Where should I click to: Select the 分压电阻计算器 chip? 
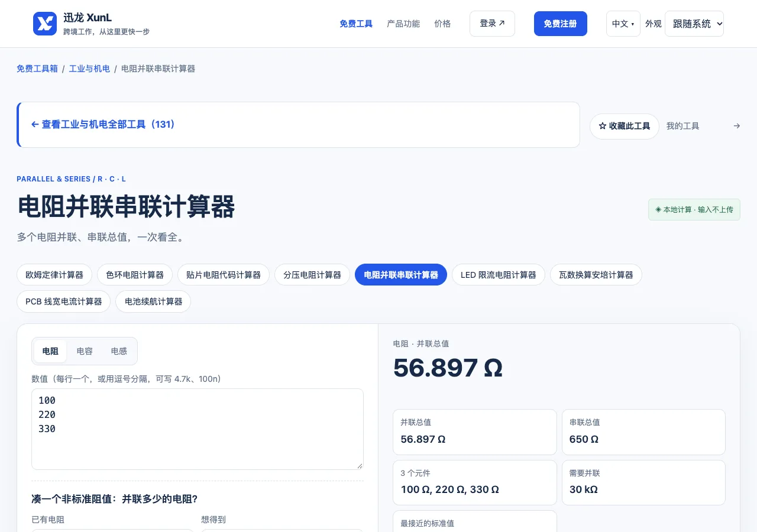[312, 275]
